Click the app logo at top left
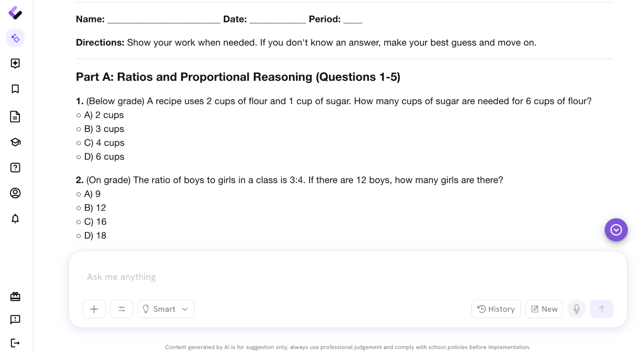This screenshot has height=352, width=644. (x=15, y=13)
